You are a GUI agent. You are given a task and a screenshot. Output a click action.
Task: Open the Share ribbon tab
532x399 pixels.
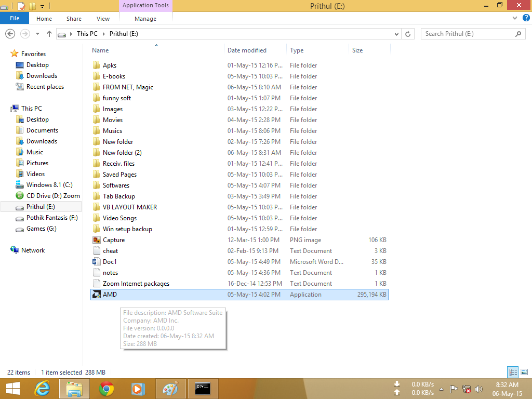pyautogui.click(x=74, y=19)
